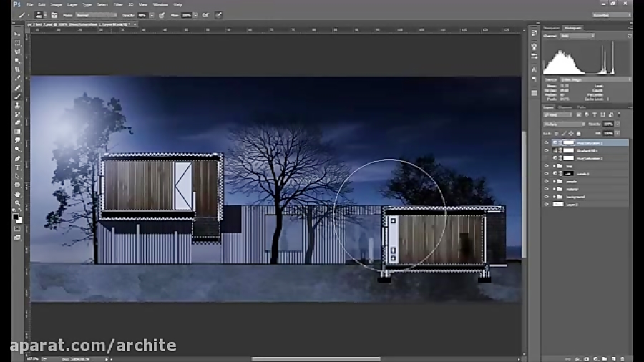This screenshot has height=362, width=644.
Task: Select the Pen tool
Action: coord(17,159)
